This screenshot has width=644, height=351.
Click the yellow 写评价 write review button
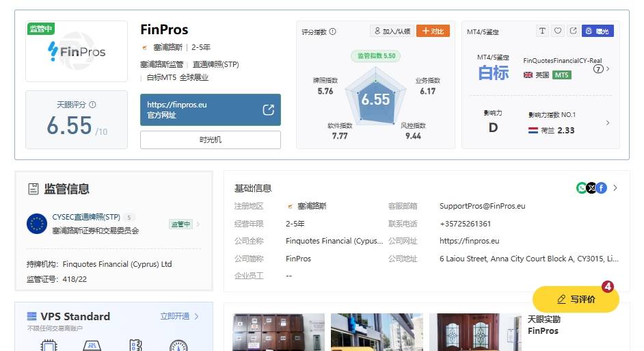(576, 299)
